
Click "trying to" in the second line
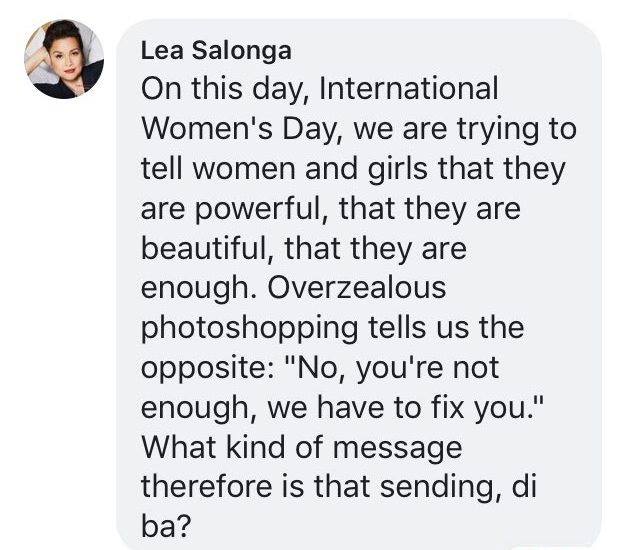(516, 130)
